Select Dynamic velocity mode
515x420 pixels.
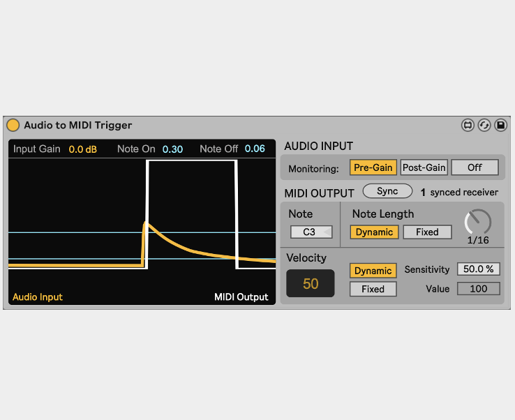click(373, 271)
